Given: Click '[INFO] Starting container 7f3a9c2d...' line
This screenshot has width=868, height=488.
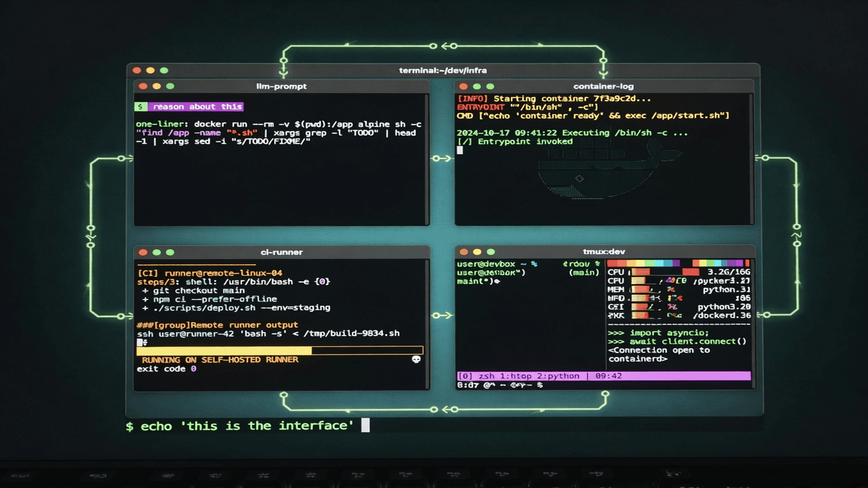Looking at the screenshot, I should tap(554, 99).
